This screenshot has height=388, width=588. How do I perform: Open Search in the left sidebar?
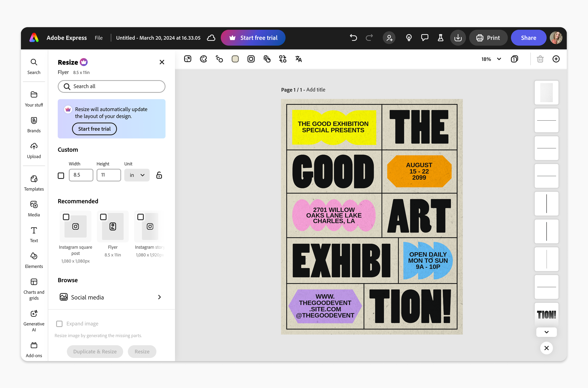[34, 66]
